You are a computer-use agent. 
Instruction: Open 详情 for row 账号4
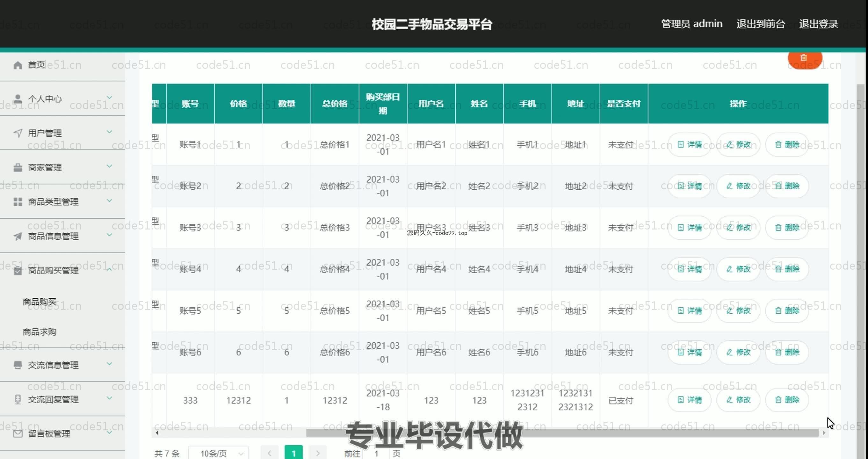coord(690,269)
